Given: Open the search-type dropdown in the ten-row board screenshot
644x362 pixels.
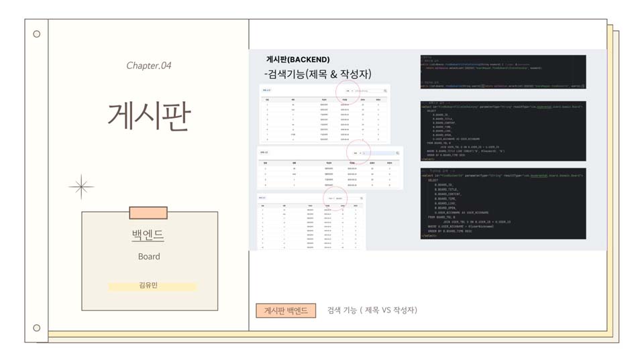Looking at the screenshot, I should 331,198.
